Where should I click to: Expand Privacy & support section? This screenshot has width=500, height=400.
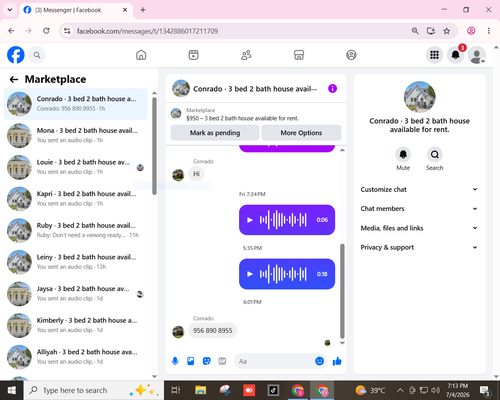coord(419,247)
